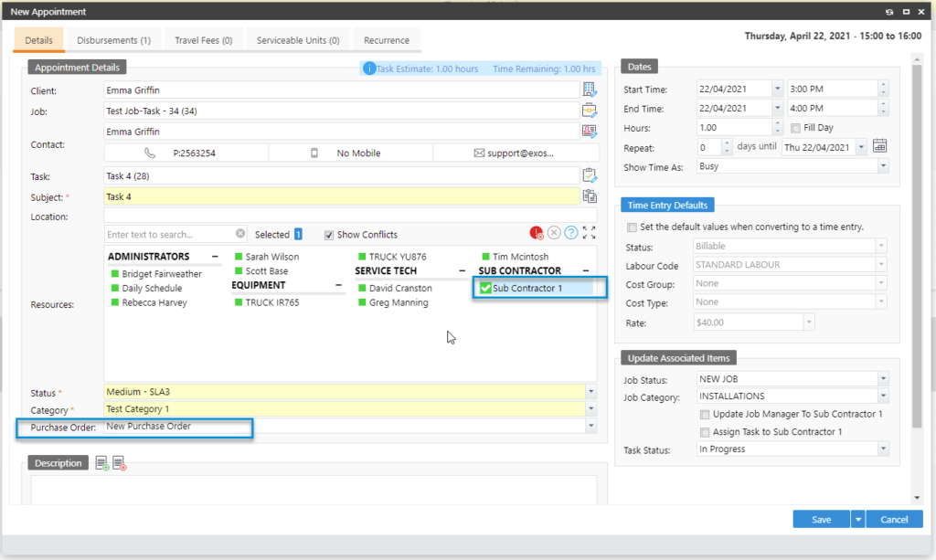Open contact card icon next to contact name
Image resolution: width=936 pixels, height=560 pixels.
(590, 132)
